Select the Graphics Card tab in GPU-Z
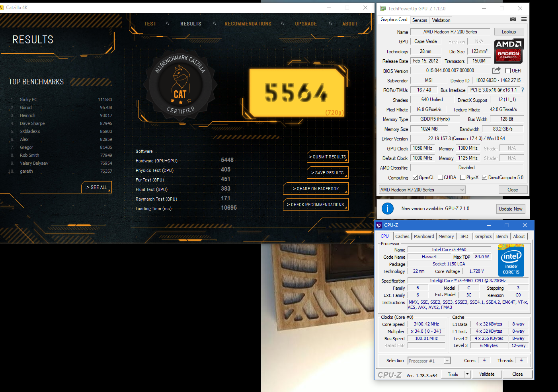 (x=394, y=20)
